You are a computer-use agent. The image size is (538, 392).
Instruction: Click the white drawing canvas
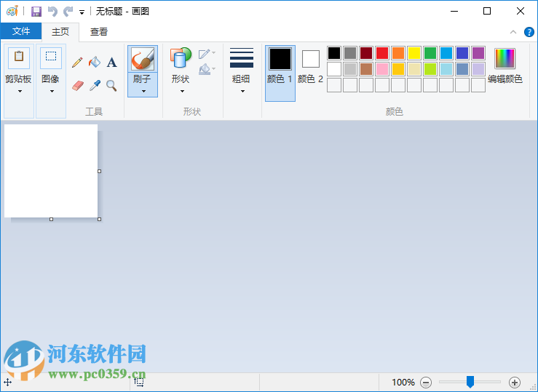(51, 171)
